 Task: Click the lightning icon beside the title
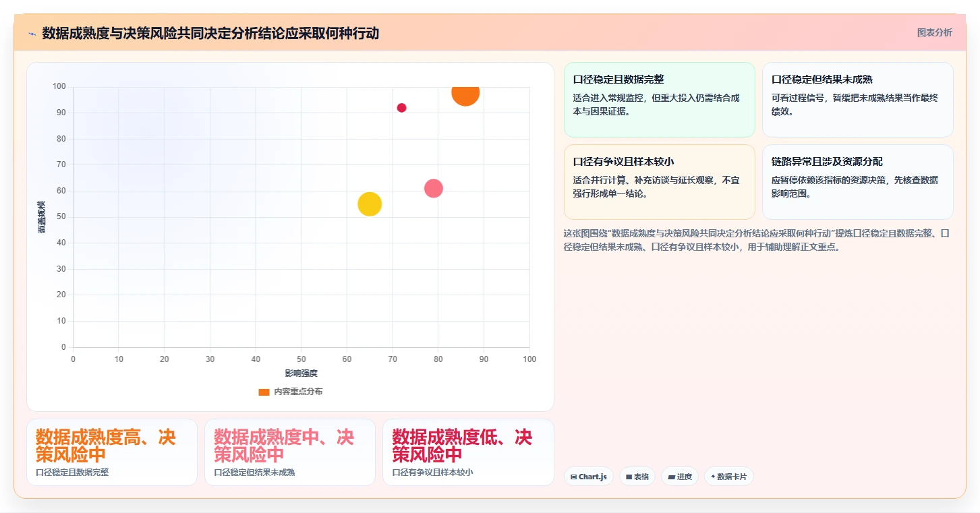[x=32, y=33]
